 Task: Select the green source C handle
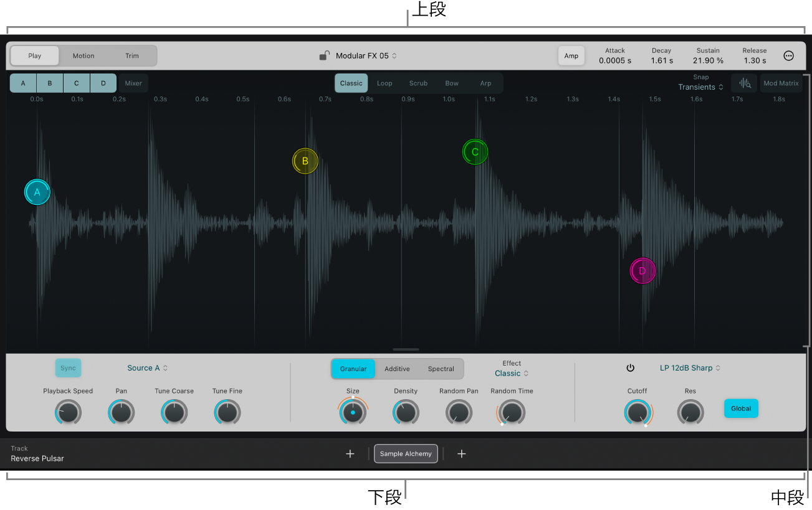[475, 152]
